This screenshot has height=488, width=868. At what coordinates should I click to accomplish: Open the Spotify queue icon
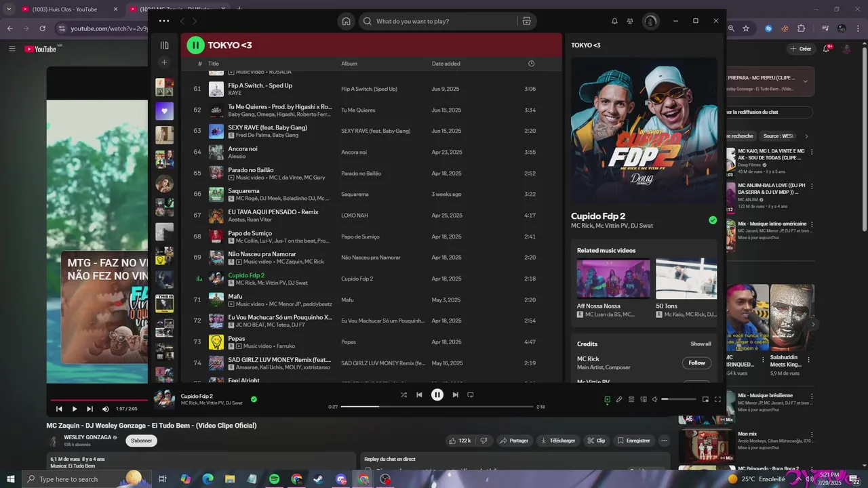tap(631, 399)
